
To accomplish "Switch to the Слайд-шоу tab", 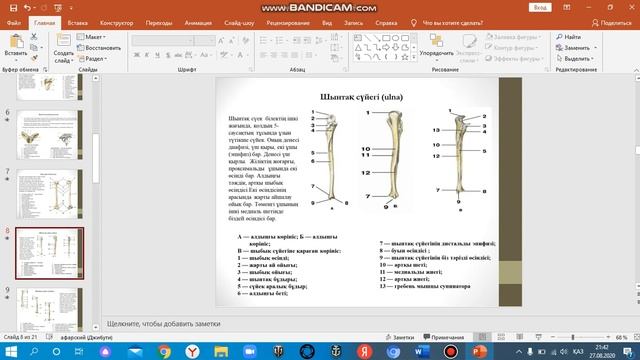I will (x=239, y=23).
